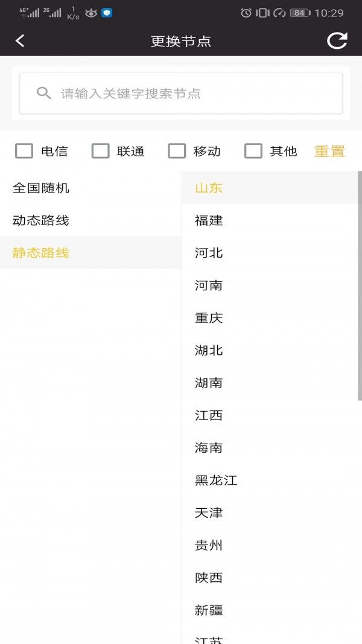Screen dimensions: 362x644
Task: Check the 联通 filter box
Action: pyautogui.click(x=101, y=151)
